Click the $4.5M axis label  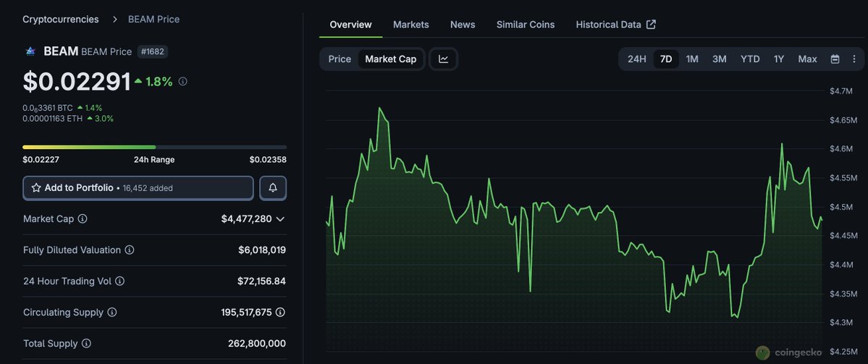coord(842,207)
